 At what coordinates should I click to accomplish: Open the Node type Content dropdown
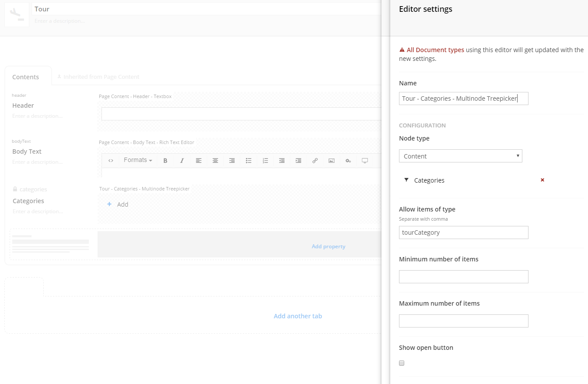pyautogui.click(x=461, y=156)
